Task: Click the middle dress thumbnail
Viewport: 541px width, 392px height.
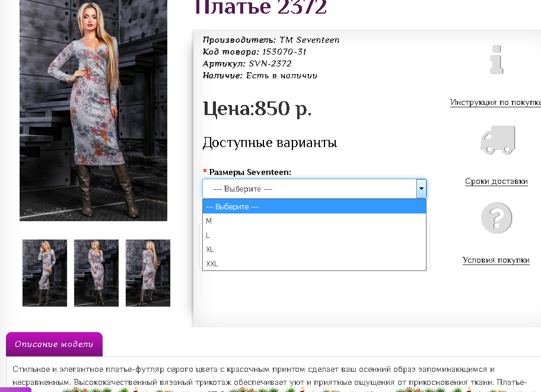Action: [96, 273]
